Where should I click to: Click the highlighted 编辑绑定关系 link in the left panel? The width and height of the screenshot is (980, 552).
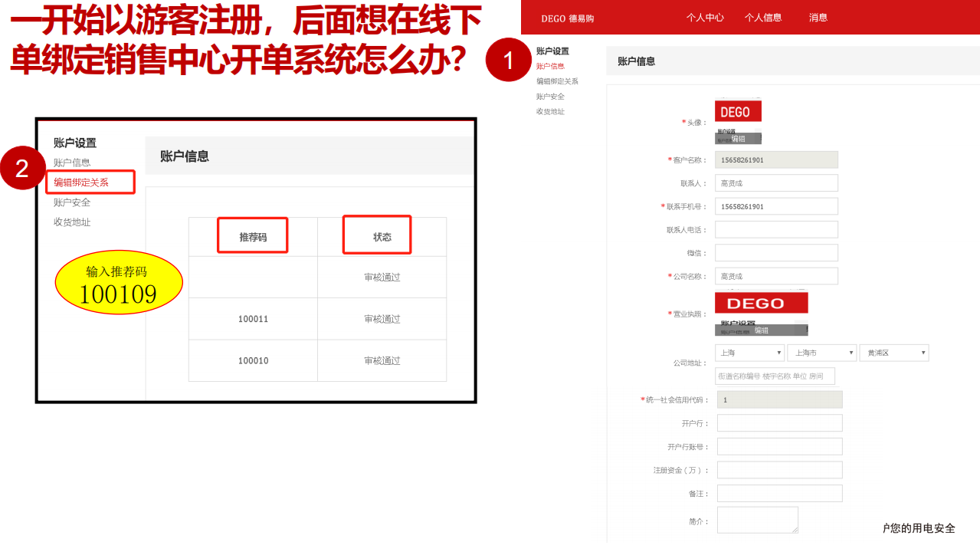(81, 182)
